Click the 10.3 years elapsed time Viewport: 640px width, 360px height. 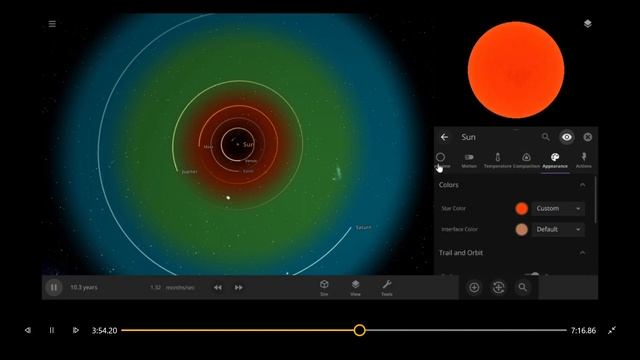pyautogui.click(x=84, y=287)
